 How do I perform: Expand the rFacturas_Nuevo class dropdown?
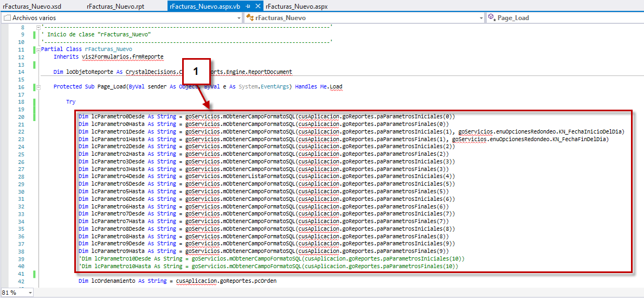pos(481,18)
